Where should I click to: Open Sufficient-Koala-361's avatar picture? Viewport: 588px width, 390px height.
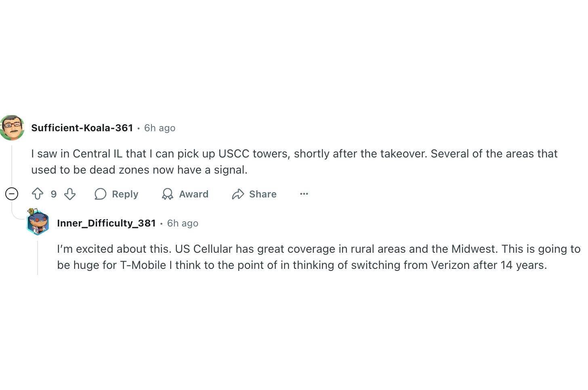[x=12, y=128]
